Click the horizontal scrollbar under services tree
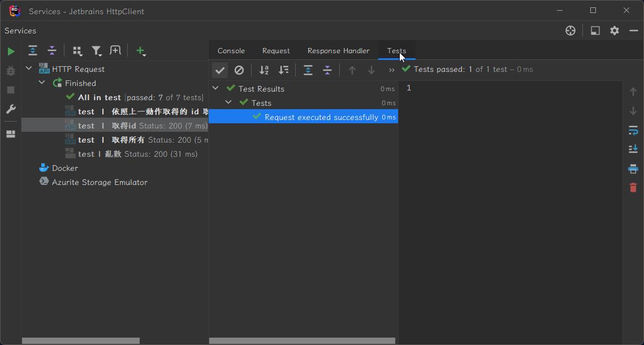The width and height of the screenshot is (644, 345). 80,341
